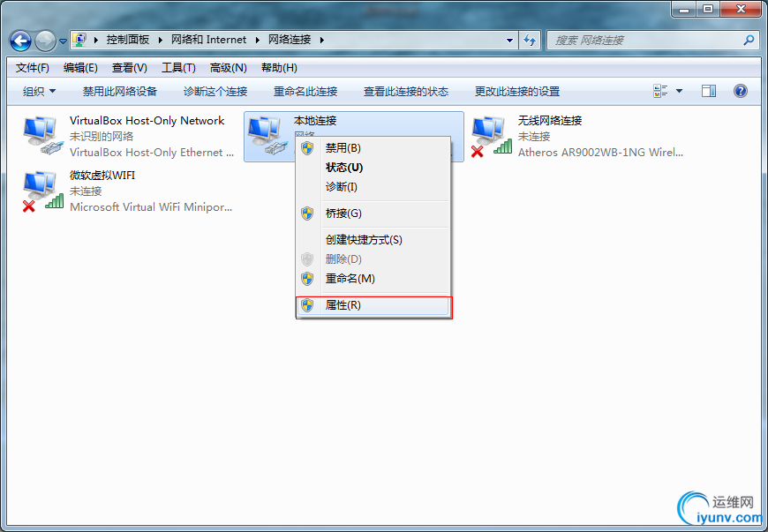
Task: Select the 微软虚拟WIFI adapter
Action: 129,191
